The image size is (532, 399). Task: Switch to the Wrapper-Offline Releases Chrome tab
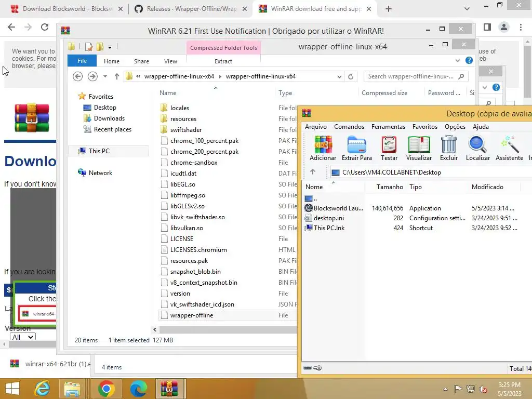190,9
